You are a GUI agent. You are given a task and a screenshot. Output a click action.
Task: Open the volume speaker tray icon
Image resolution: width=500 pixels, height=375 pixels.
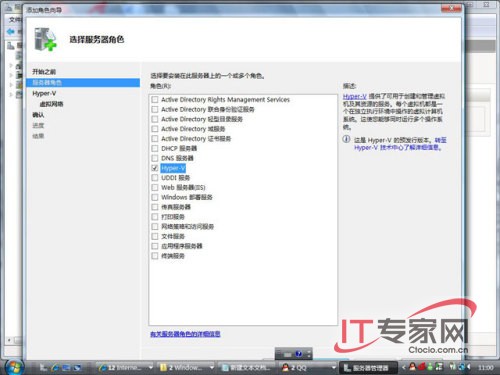pos(469,367)
